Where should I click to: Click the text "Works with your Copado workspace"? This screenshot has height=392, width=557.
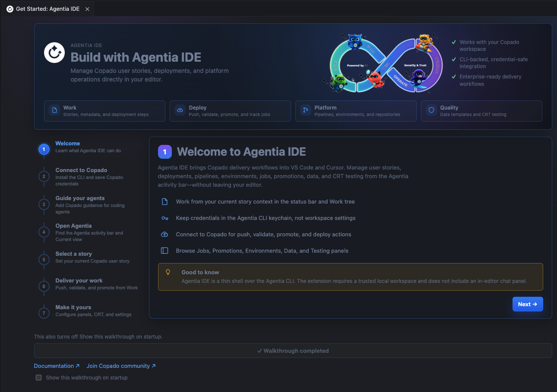point(489,46)
